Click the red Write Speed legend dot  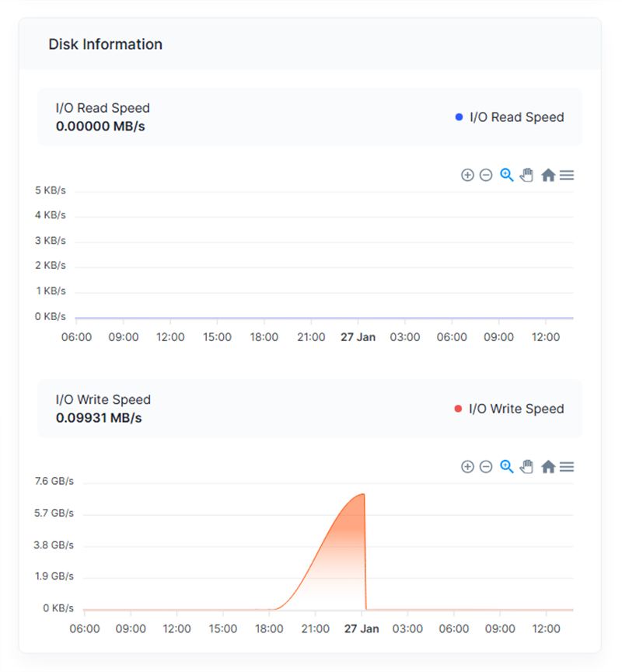pyautogui.click(x=458, y=409)
